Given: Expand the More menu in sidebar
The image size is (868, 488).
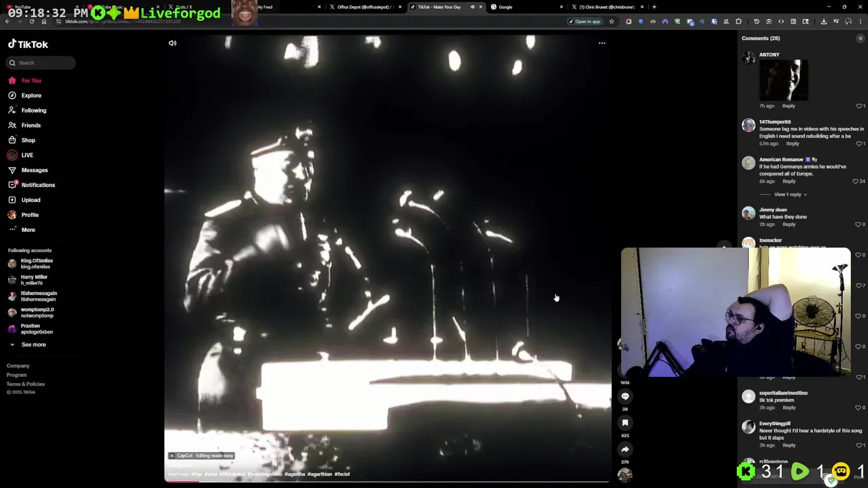Looking at the screenshot, I should pos(28,230).
